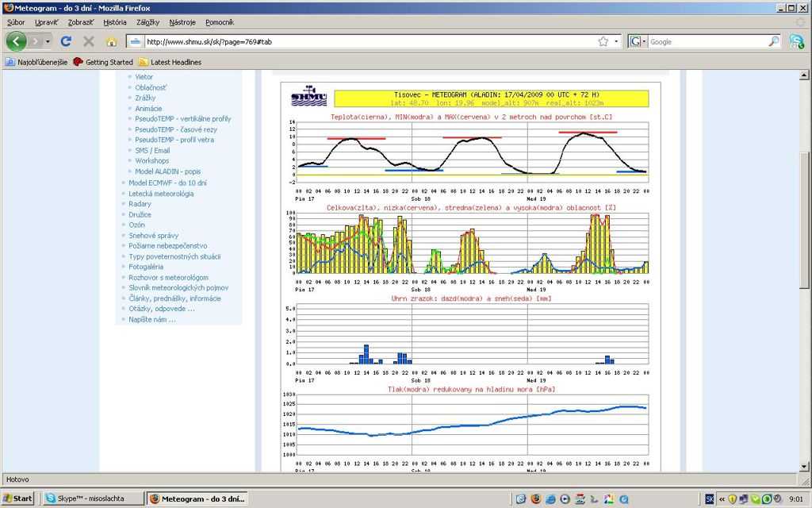Open the Radary sidebar link
Image resolution: width=812 pixels, height=508 pixels.
[x=140, y=204]
